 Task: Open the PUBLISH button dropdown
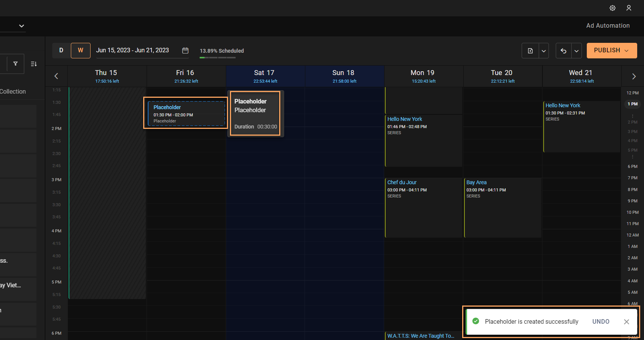(612, 50)
